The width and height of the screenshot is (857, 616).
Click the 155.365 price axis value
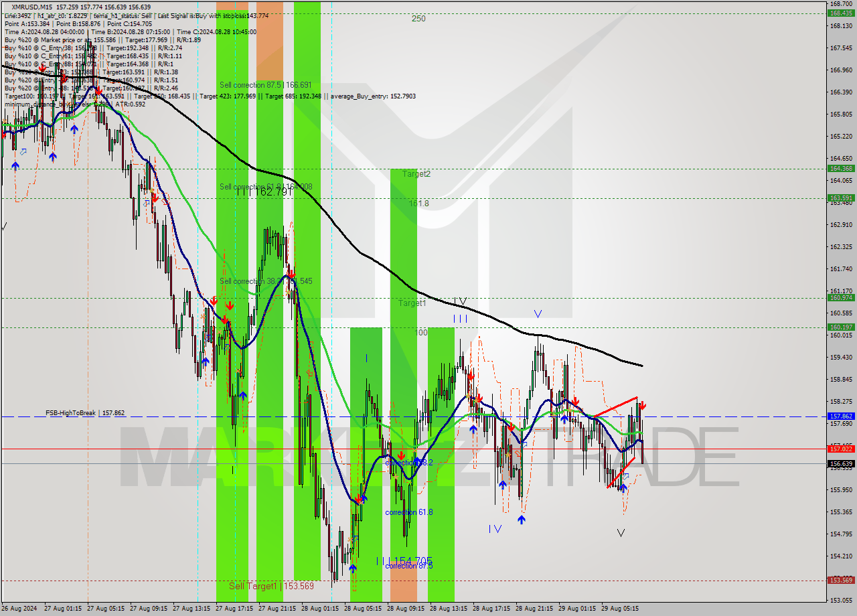coord(841,512)
